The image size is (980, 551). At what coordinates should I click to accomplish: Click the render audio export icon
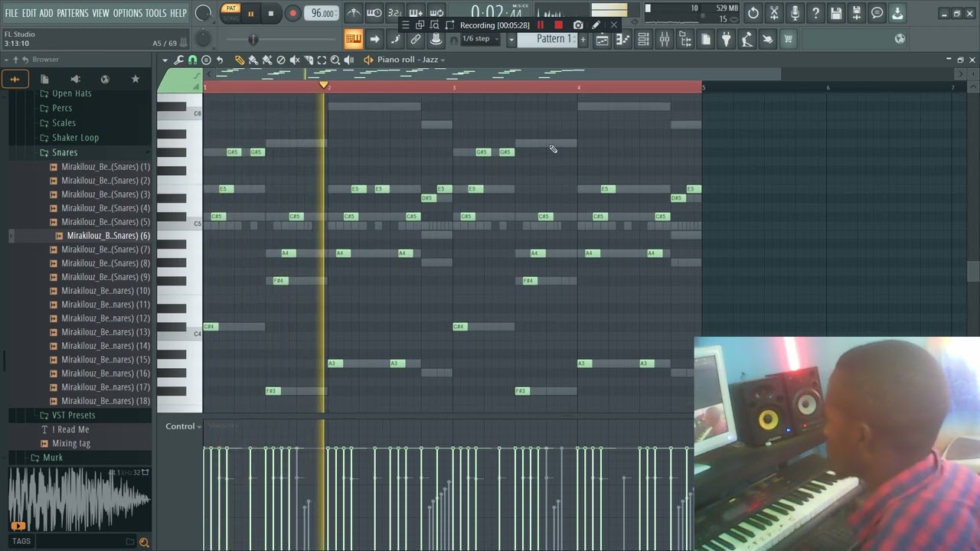857,13
